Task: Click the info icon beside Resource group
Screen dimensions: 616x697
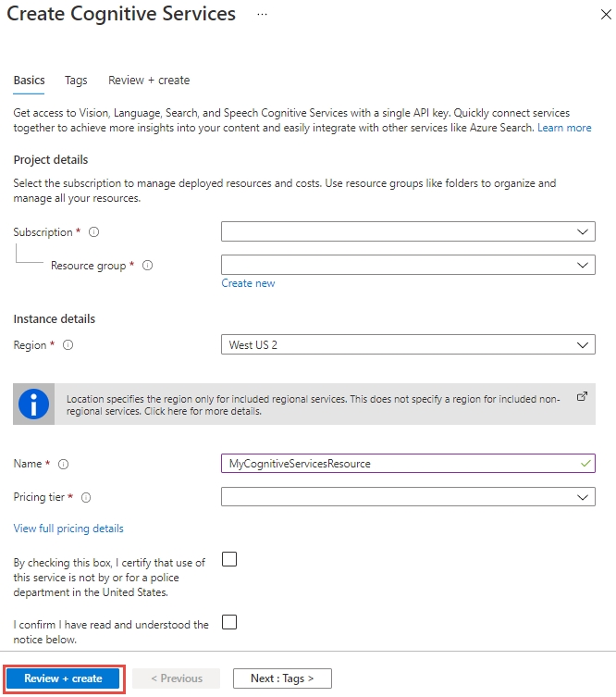Action: click(147, 266)
